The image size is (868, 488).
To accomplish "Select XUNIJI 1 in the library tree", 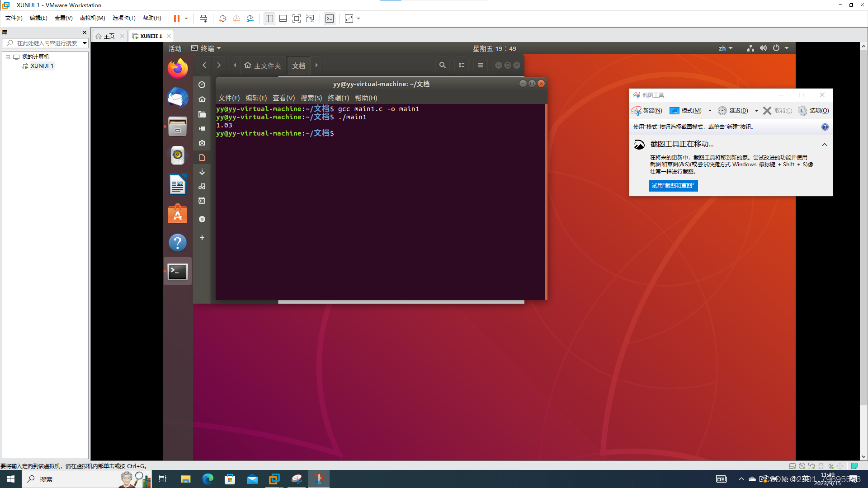I will (42, 66).
